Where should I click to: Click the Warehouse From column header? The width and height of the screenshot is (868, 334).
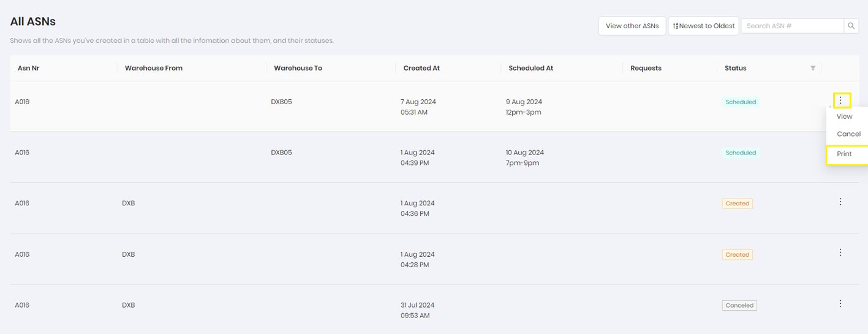(154, 68)
